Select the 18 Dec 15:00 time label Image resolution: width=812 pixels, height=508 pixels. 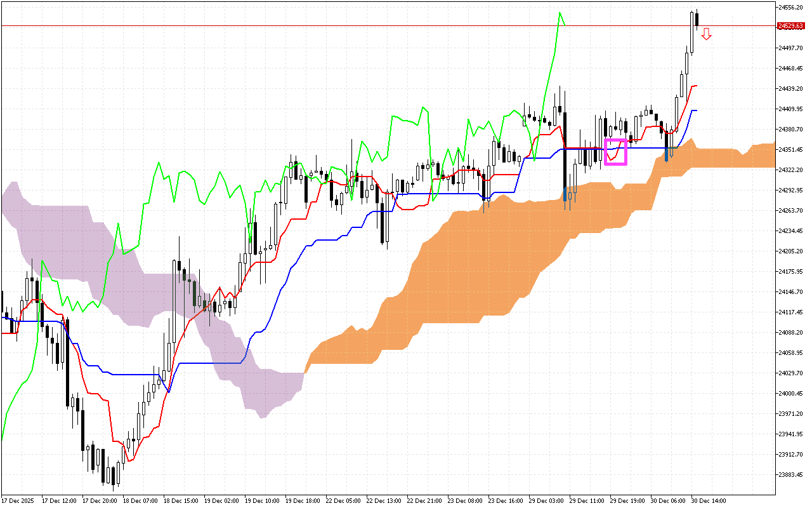(181, 500)
